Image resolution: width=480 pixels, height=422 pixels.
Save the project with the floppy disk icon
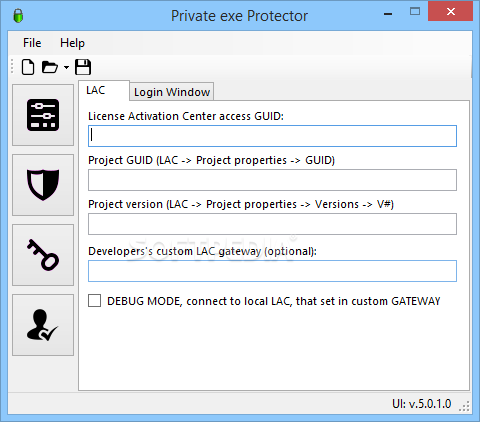click(x=83, y=67)
